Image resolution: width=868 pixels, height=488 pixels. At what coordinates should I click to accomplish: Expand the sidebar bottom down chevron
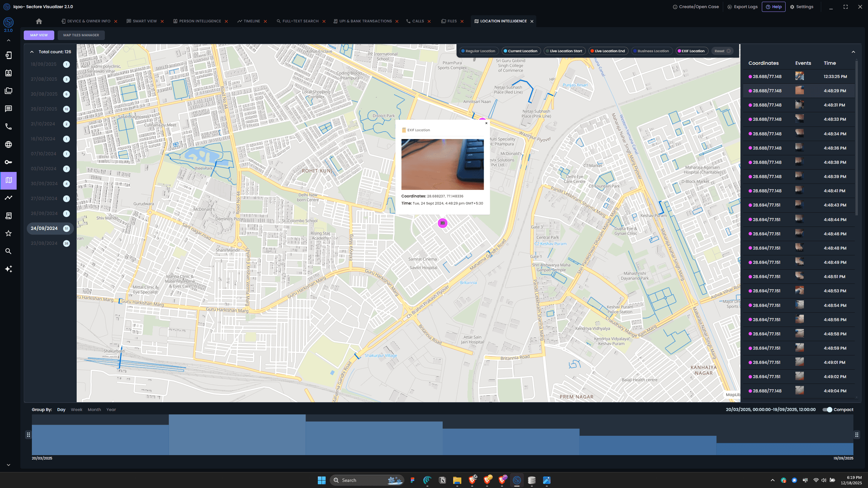click(8, 465)
